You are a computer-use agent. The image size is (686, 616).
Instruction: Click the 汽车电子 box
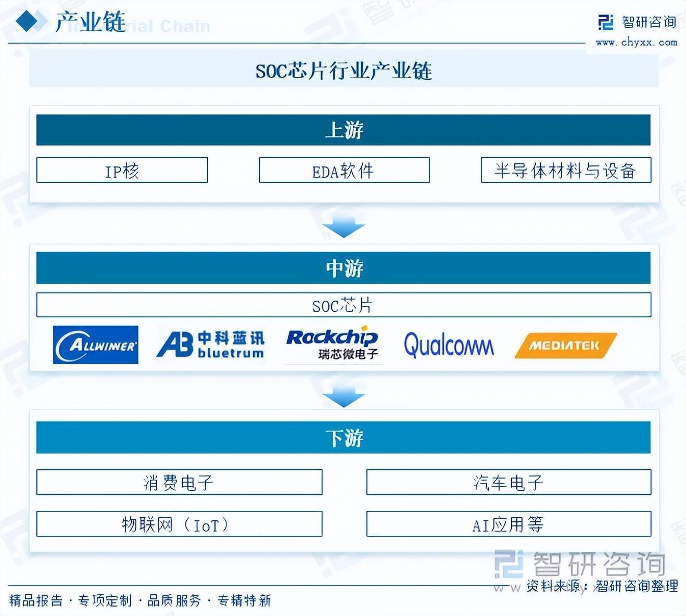tap(509, 482)
